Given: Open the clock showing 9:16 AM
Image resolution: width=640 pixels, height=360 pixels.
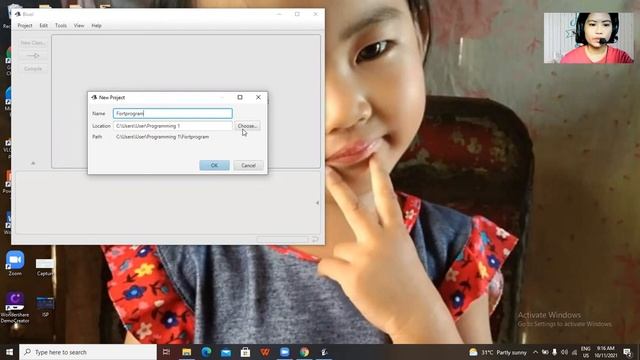Looking at the screenshot, I should [x=605, y=352].
